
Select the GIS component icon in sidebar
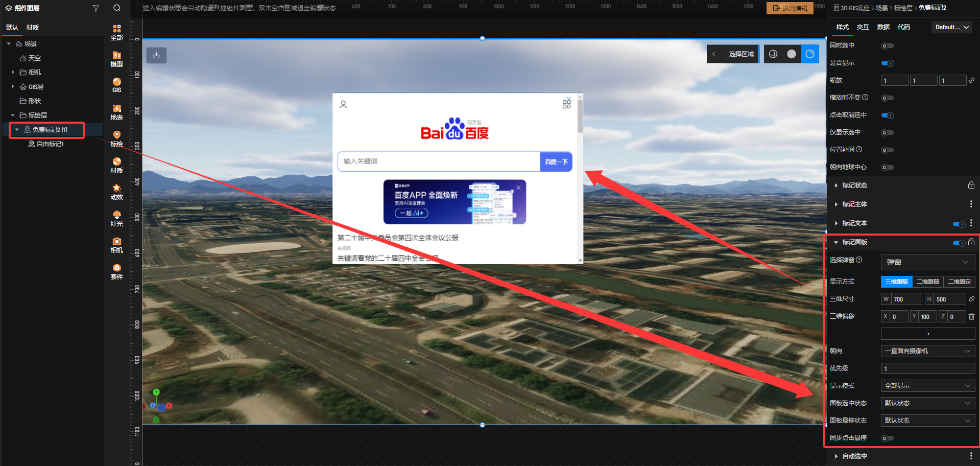[x=116, y=85]
